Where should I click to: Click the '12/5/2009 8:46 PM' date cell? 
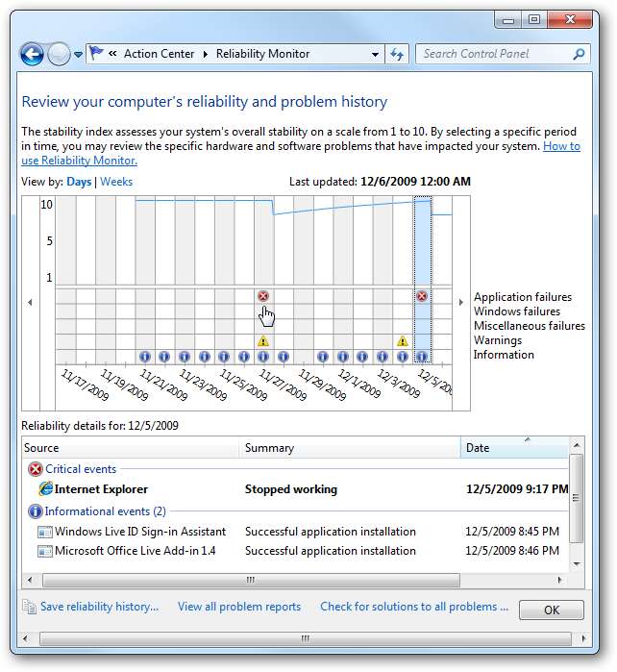pos(512,551)
